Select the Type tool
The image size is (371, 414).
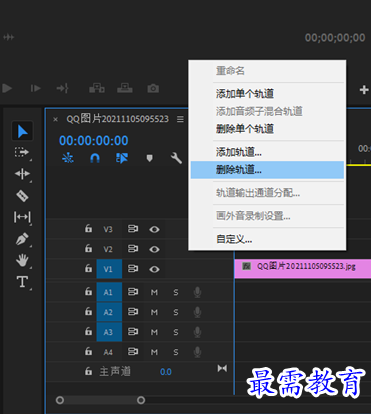(22, 282)
